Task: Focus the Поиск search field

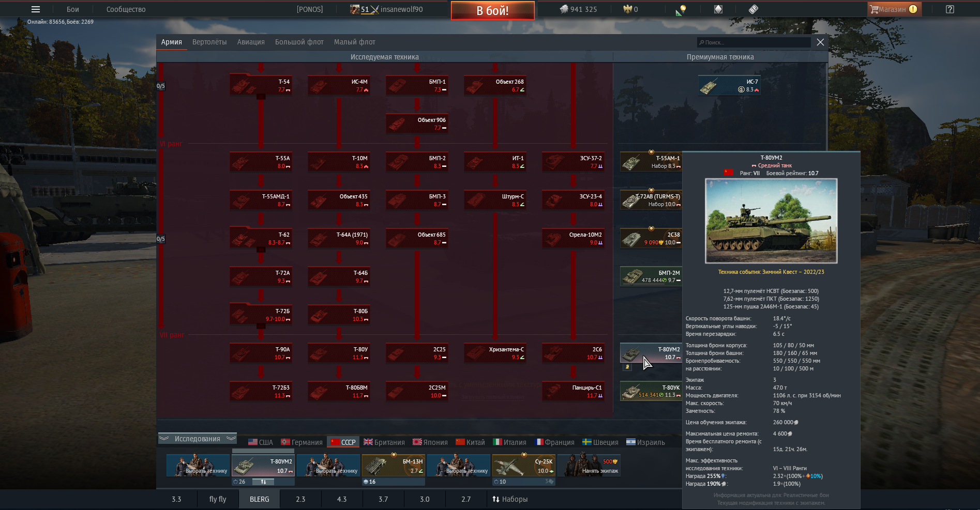Action: [754, 42]
